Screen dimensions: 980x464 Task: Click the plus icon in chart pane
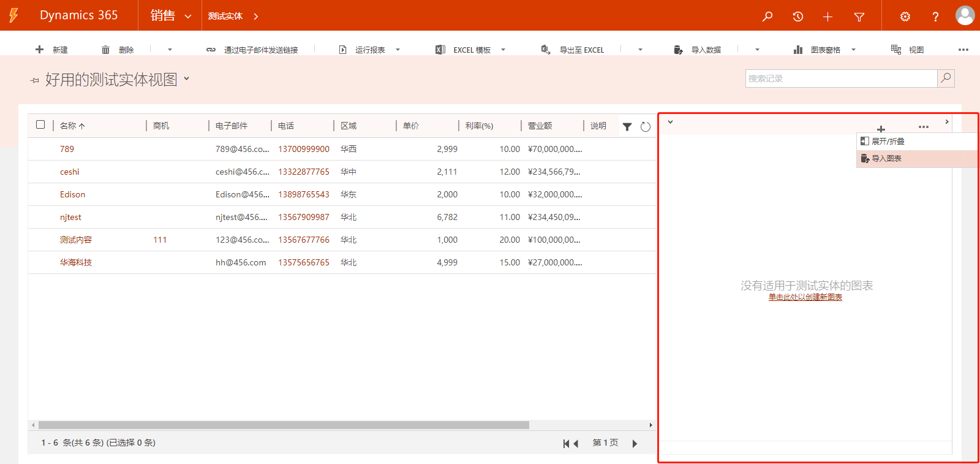click(881, 129)
